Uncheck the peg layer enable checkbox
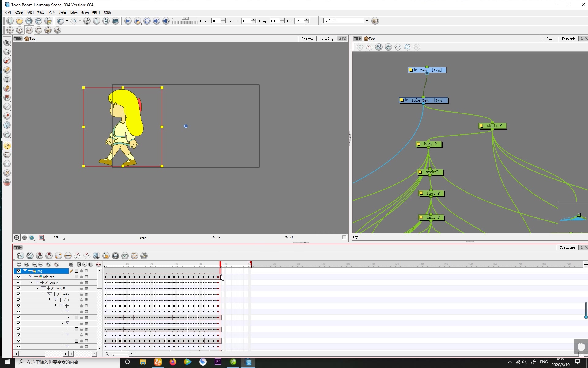This screenshot has height=368, width=588. coord(18,271)
